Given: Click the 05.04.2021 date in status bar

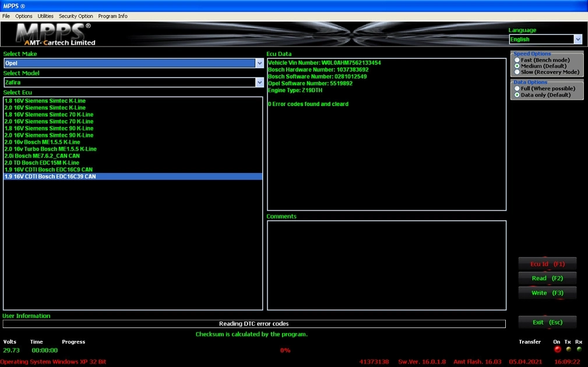Looking at the screenshot, I should 526,362.
